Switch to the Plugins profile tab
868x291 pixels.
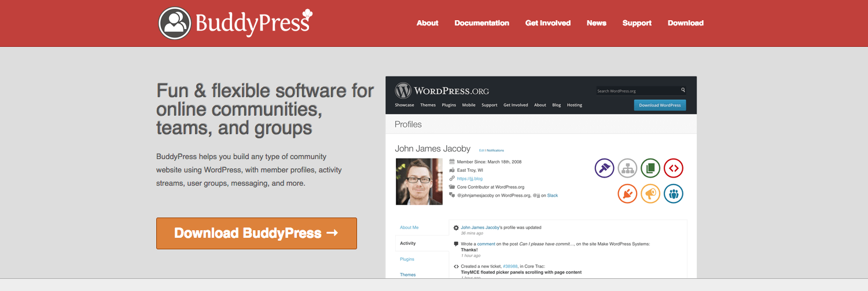(x=407, y=259)
